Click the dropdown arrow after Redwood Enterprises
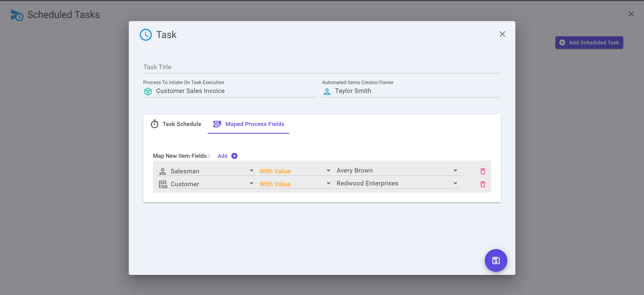644x295 pixels. [455, 184]
